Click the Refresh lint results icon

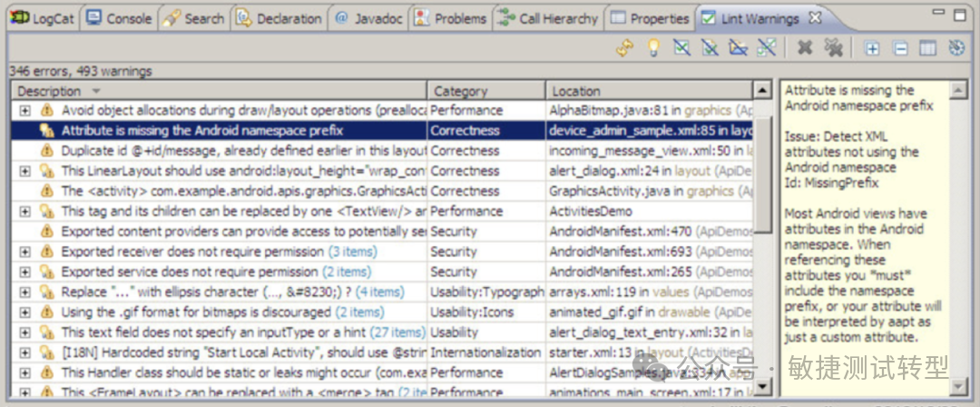pos(625,47)
